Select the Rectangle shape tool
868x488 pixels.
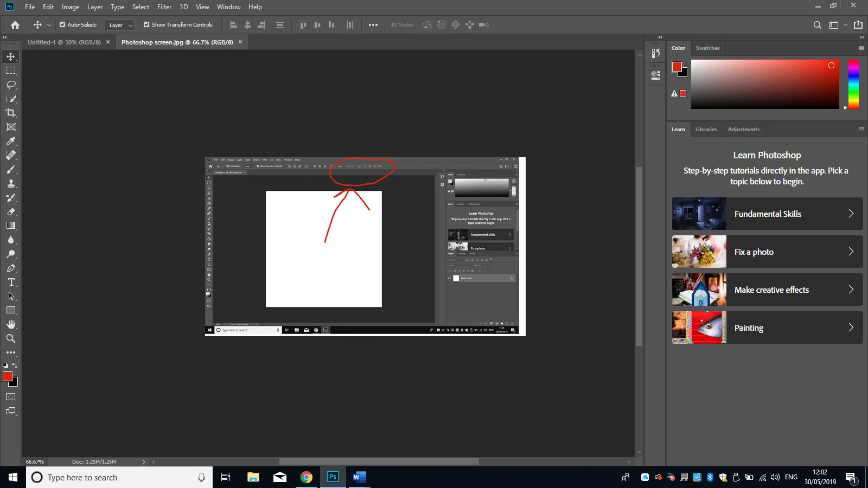11,310
